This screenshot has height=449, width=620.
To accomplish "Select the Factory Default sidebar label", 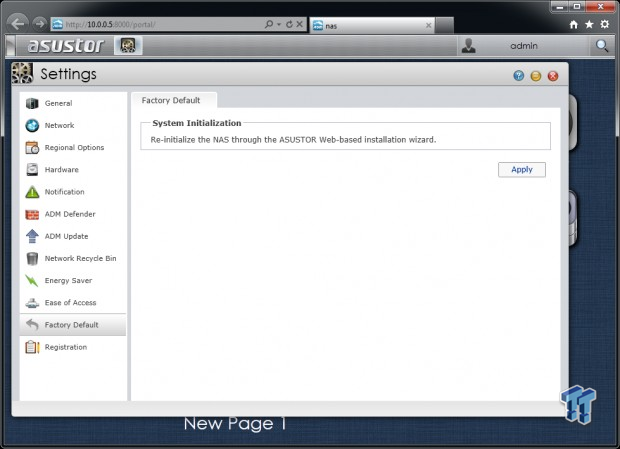I will tap(71, 325).
